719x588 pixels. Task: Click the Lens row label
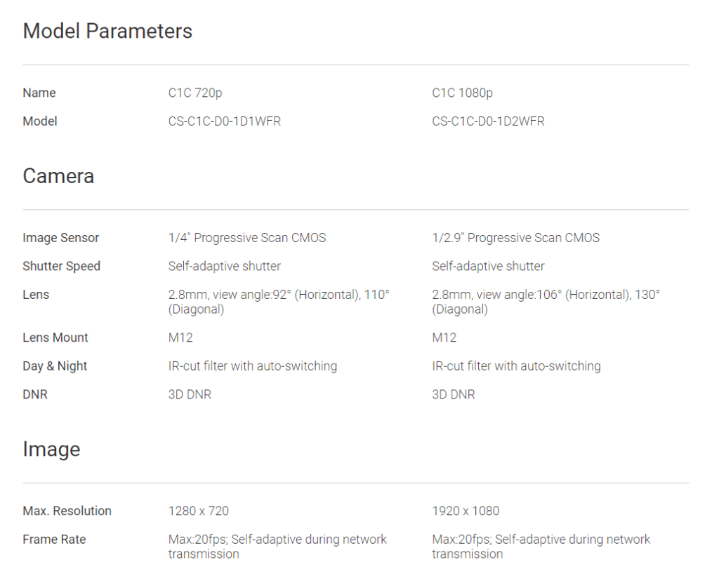pos(36,295)
